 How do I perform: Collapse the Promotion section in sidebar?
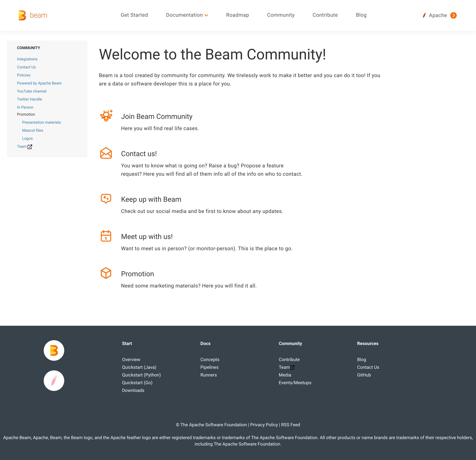(x=26, y=114)
